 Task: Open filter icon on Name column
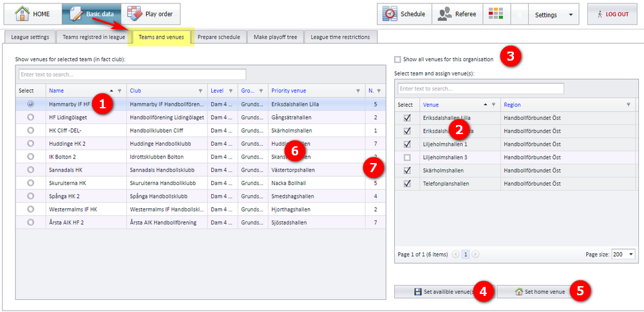[120, 91]
